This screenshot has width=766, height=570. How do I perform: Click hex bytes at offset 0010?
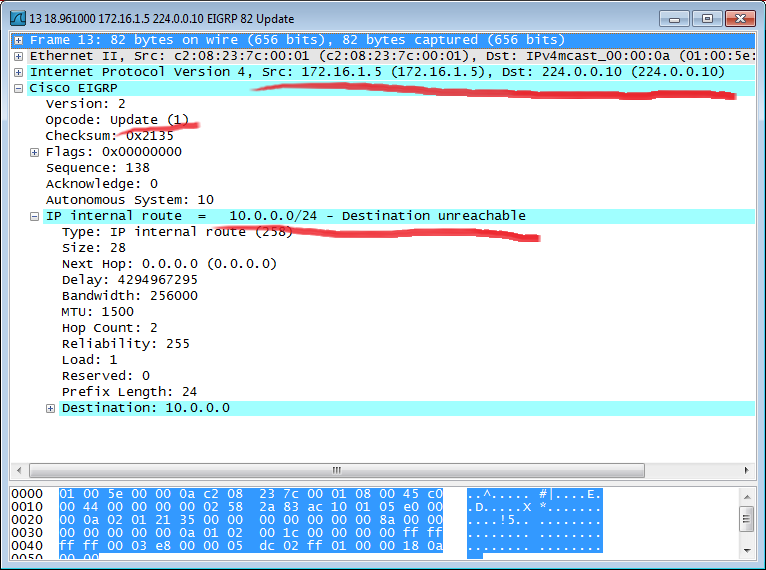click(x=251, y=507)
